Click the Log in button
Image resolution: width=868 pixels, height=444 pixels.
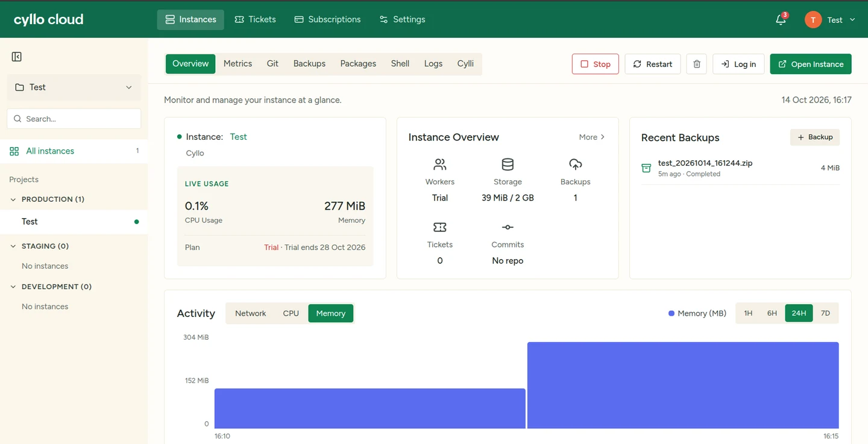[738, 64]
